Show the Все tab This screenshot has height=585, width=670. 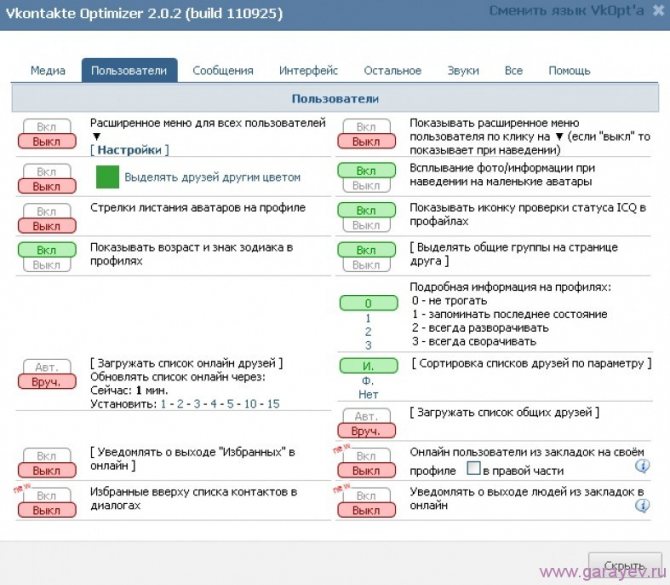[x=513, y=71]
